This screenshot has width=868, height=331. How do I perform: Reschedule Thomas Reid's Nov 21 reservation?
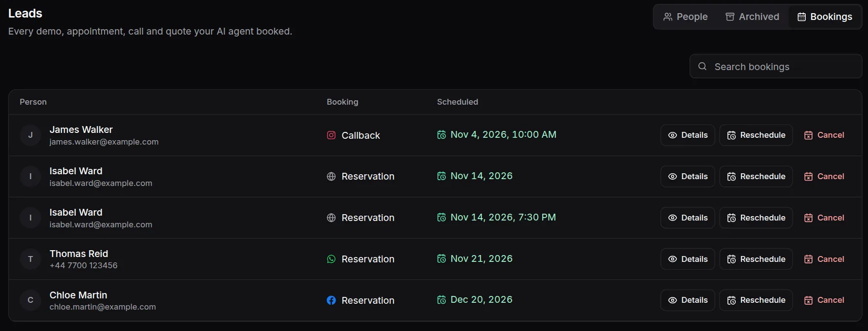tap(756, 259)
